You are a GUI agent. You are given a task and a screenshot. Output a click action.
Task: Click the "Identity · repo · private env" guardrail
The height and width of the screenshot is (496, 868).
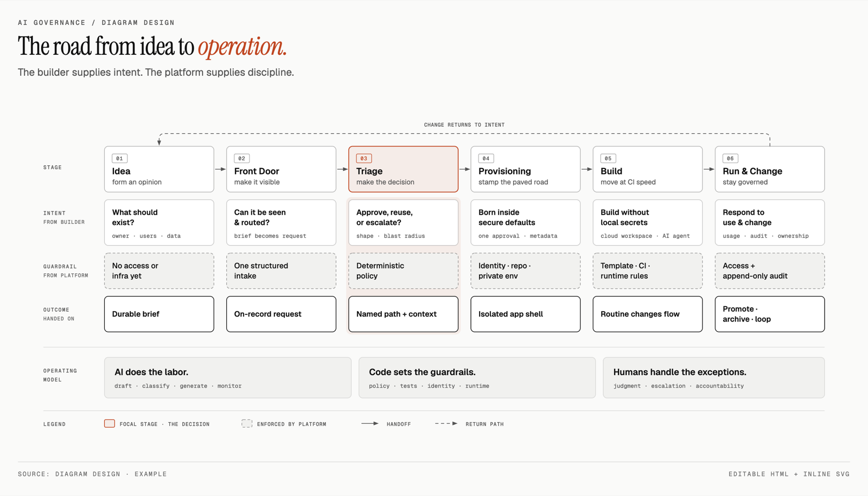point(525,271)
